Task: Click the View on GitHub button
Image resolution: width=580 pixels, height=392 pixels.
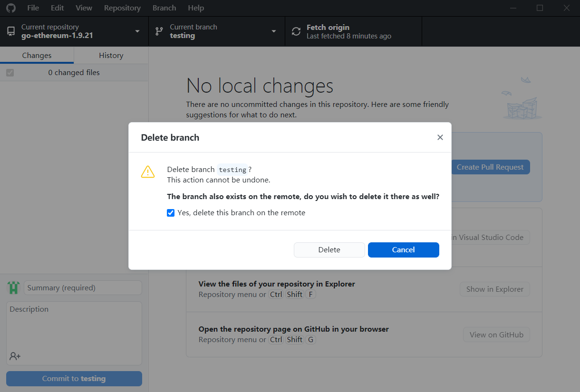Action: click(496, 335)
